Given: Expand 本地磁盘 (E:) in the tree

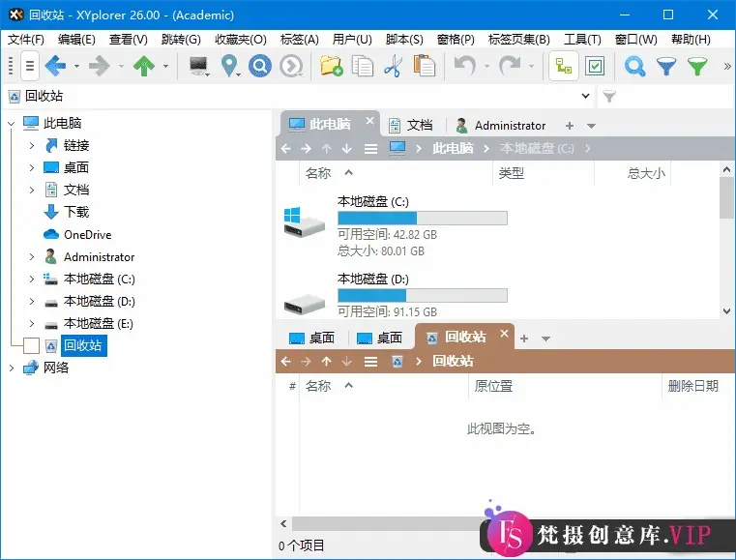Looking at the screenshot, I should click(32, 323).
